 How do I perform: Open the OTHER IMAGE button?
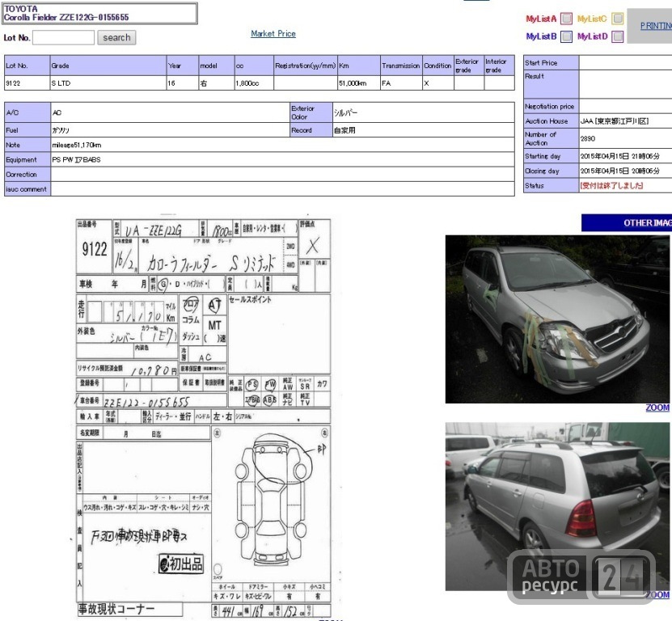pos(627,223)
